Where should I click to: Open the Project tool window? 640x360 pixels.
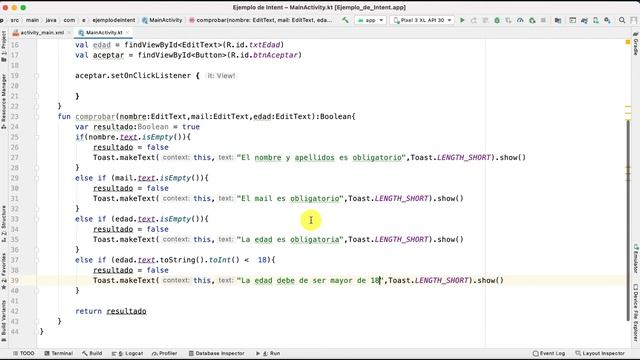point(4,46)
